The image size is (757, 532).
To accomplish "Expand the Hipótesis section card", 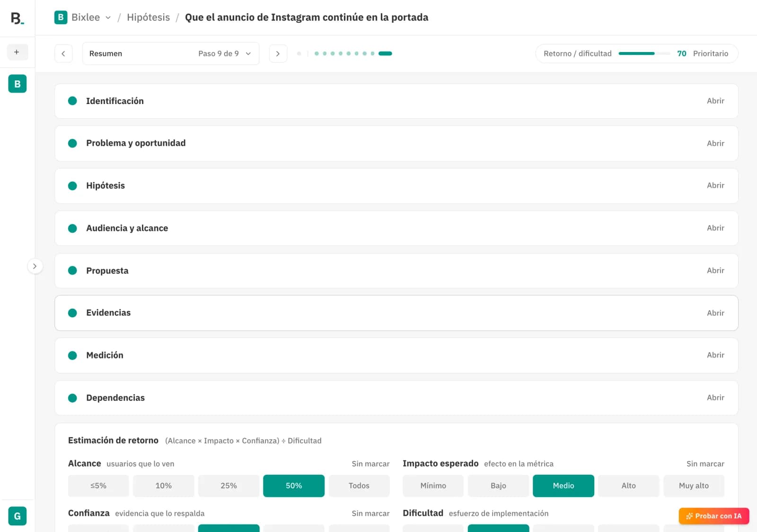I will [396, 186].
